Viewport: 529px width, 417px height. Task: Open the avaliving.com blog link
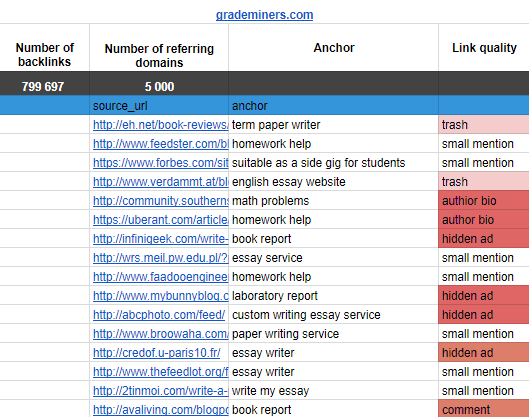(161, 410)
